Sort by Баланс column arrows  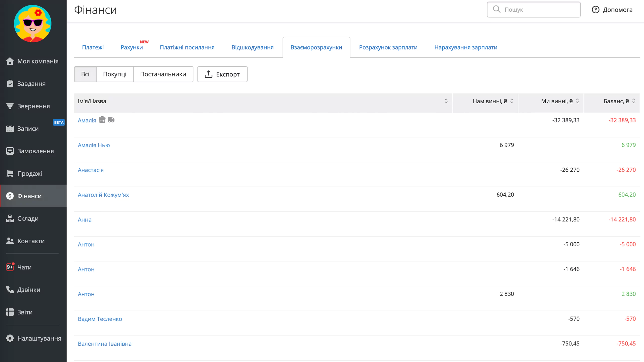[633, 101]
